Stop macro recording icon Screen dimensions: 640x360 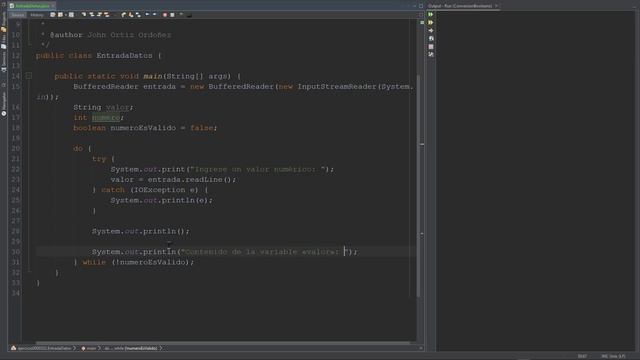pos(172,15)
